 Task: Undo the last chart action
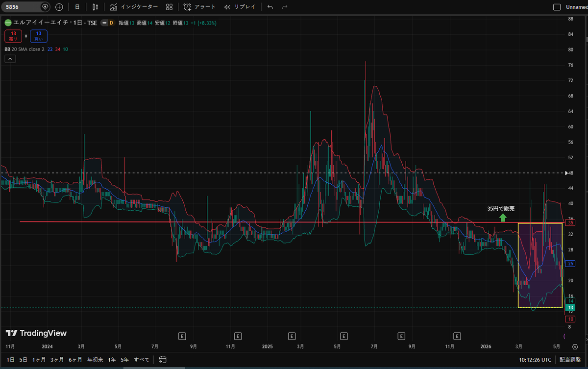[x=270, y=7]
